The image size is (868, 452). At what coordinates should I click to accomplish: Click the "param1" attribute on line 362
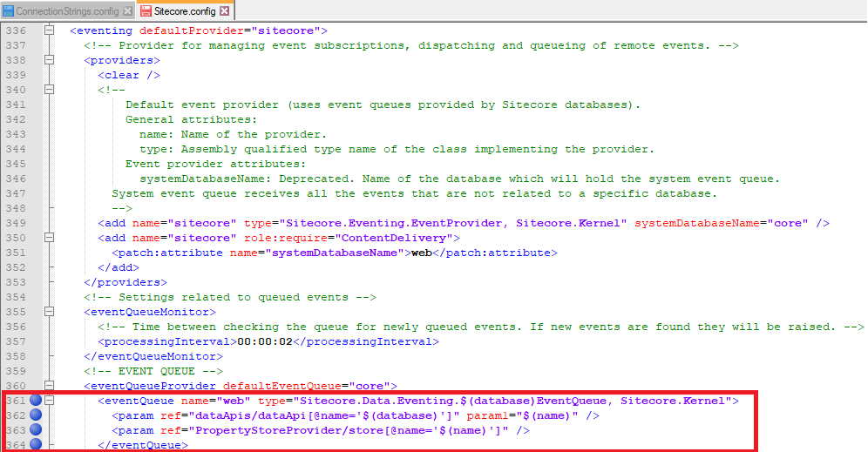(x=488, y=415)
